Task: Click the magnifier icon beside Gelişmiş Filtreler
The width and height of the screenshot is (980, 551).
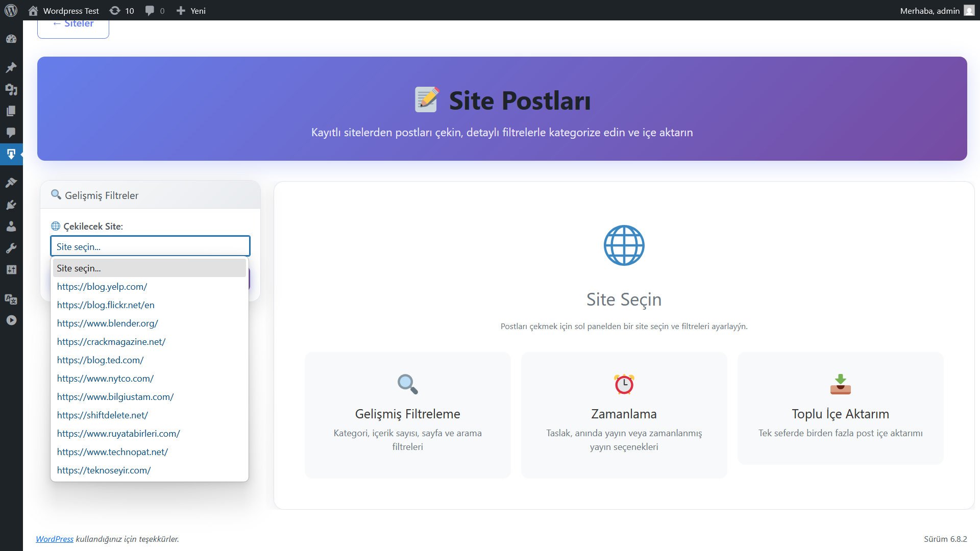Action: (x=56, y=194)
